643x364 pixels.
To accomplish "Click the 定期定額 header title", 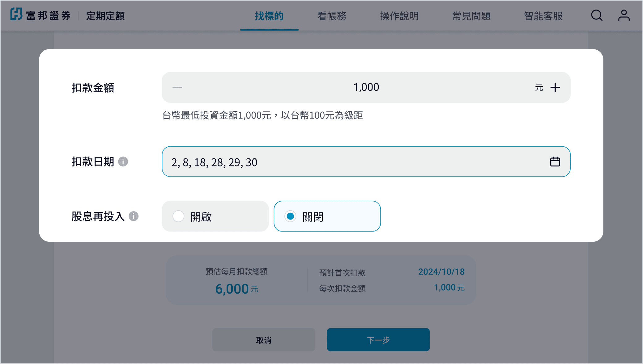I will pos(105,16).
